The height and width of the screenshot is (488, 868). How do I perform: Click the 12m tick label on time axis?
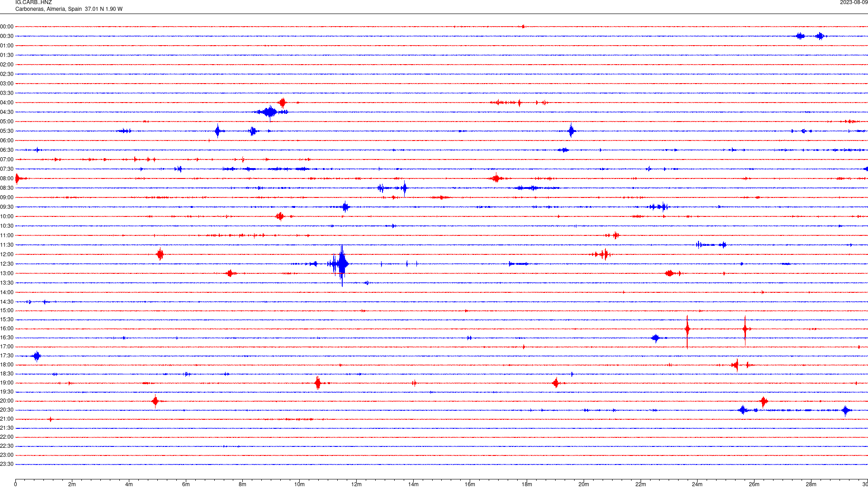click(x=356, y=484)
